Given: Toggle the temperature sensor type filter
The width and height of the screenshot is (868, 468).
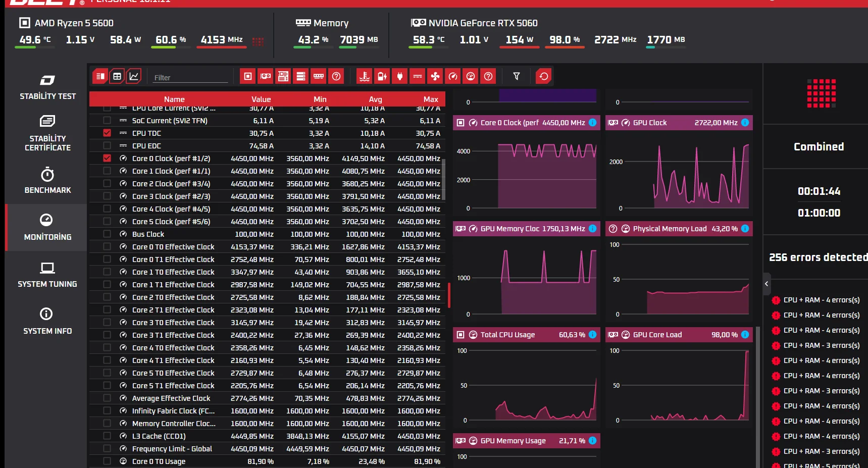Looking at the screenshot, I should pos(365,76).
